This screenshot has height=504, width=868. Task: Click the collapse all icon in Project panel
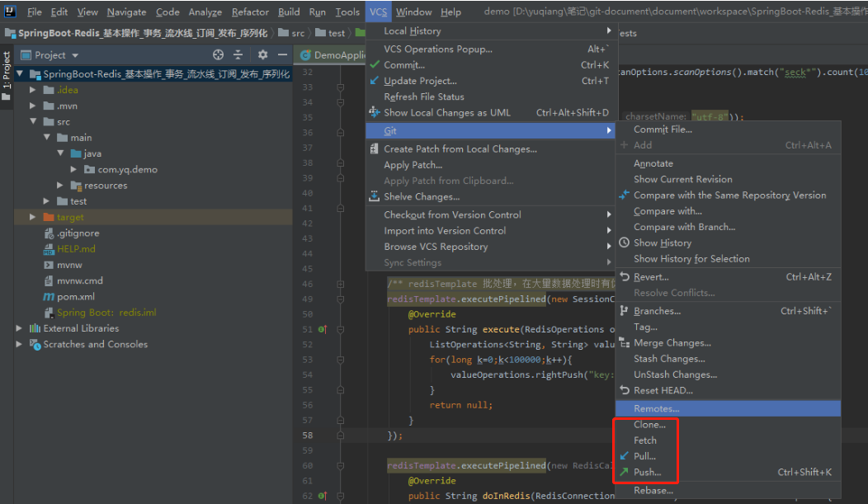pos(238,54)
